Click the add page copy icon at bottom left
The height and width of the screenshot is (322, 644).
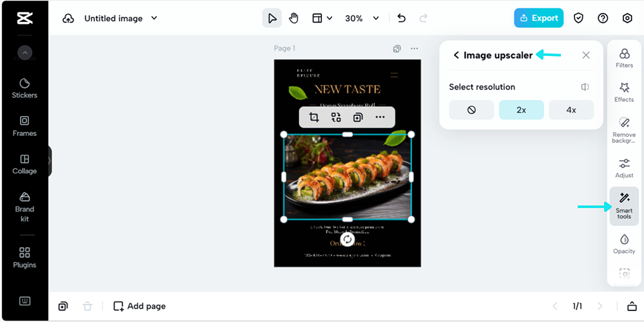click(x=63, y=306)
